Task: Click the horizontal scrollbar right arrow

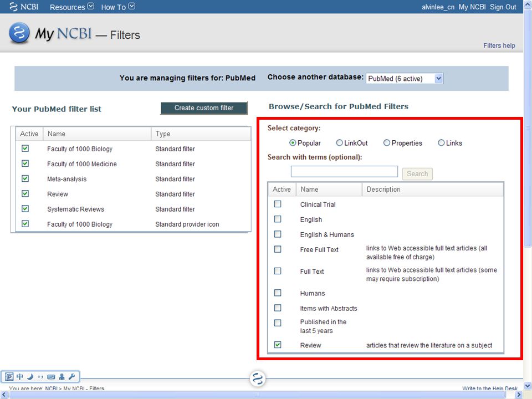Action: pos(519,395)
